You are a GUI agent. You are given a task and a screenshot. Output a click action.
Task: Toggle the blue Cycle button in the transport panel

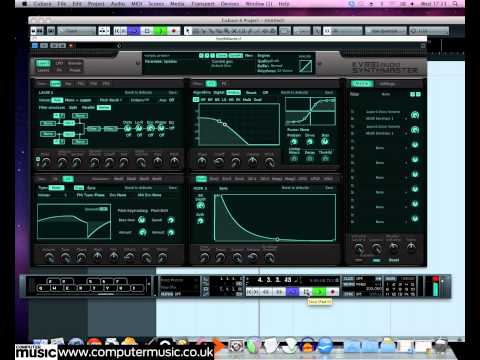293,292
